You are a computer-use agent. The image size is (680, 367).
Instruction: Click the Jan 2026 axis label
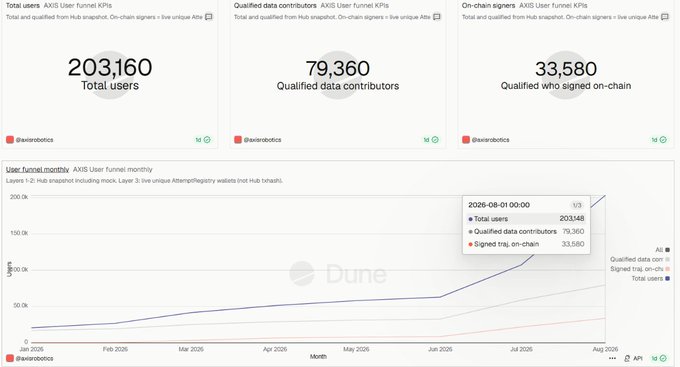tap(31, 349)
